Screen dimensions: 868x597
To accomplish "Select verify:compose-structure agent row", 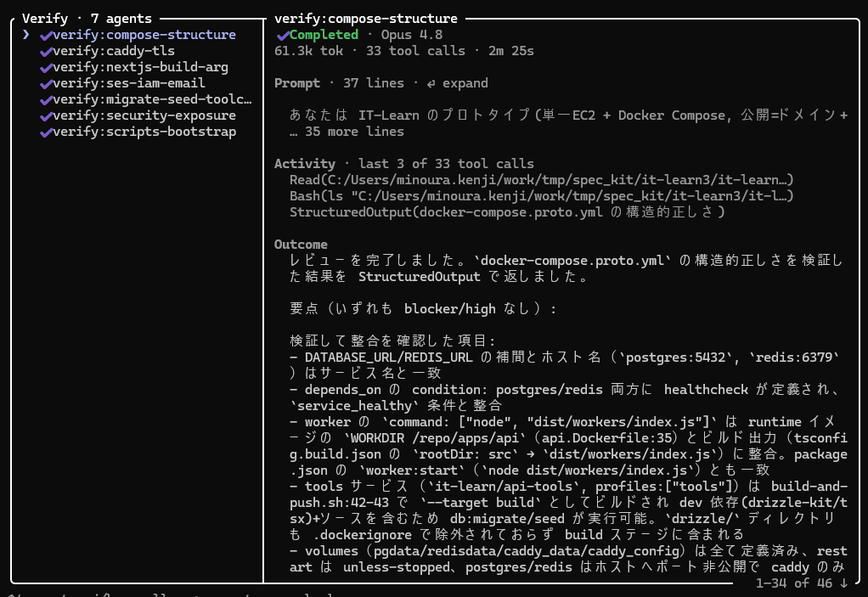I will pos(138,34).
